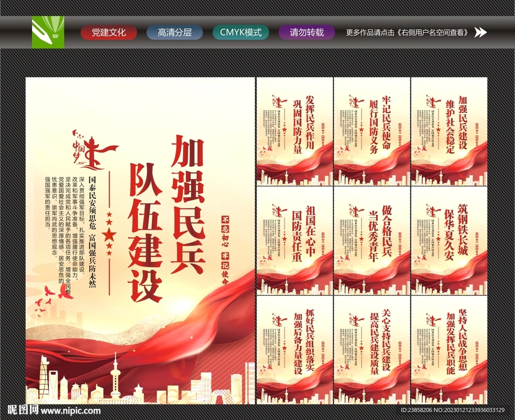This screenshot has height=420, width=515.
Task: Select the 党建文化 tag pill
Action: (x=109, y=32)
